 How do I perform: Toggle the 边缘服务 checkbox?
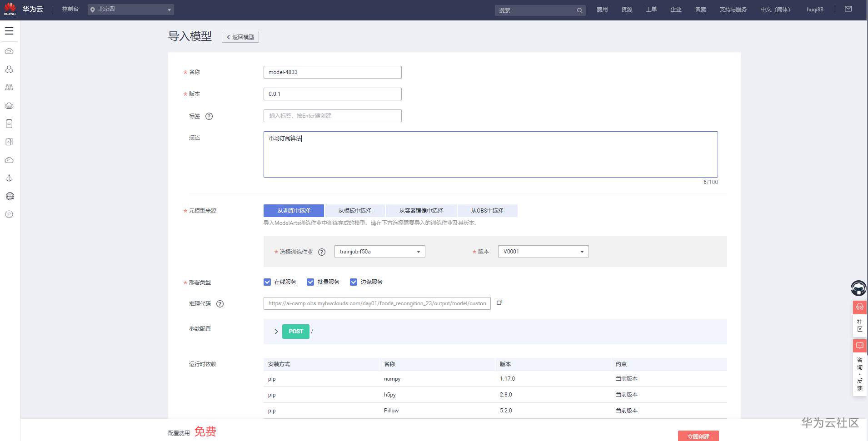coord(354,282)
